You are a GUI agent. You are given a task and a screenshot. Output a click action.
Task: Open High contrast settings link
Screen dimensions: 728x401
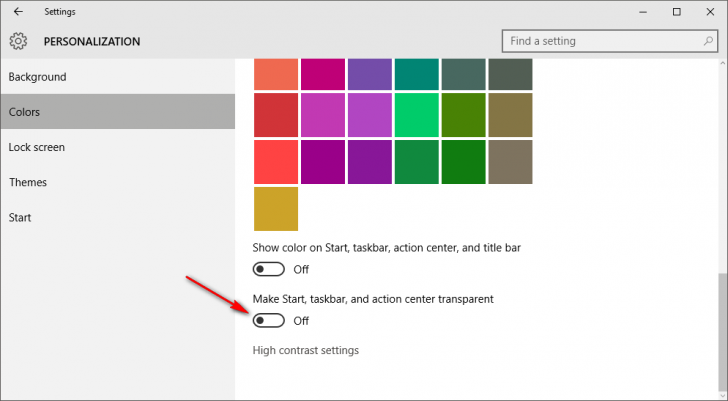click(x=305, y=350)
